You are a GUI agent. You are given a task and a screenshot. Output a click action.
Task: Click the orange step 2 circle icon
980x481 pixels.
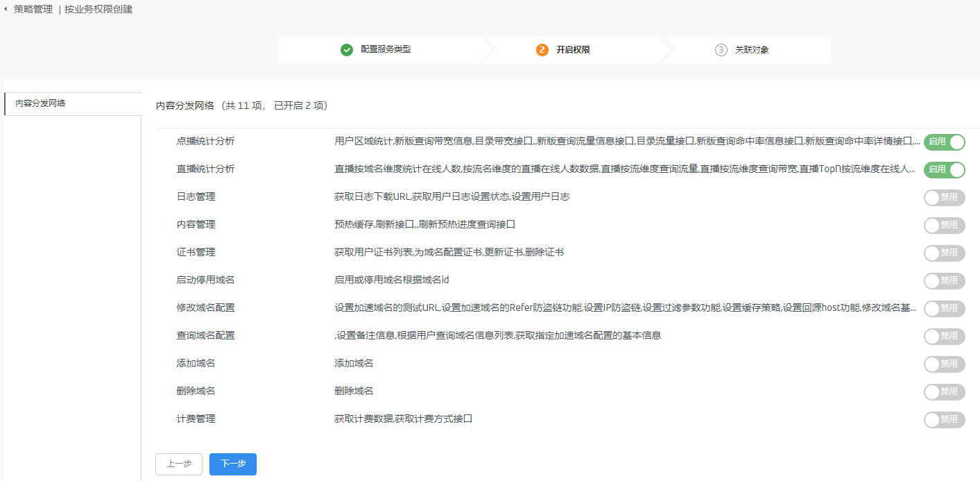click(x=542, y=50)
